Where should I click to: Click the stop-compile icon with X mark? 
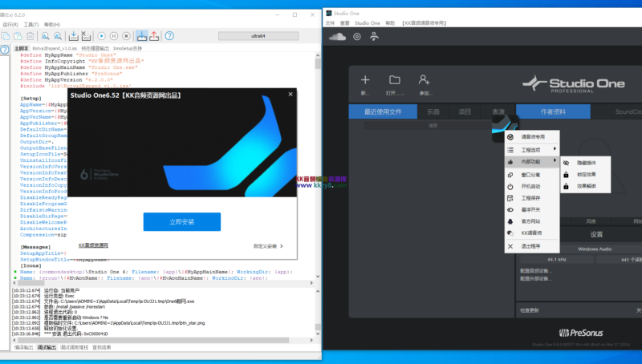(86, 36)
